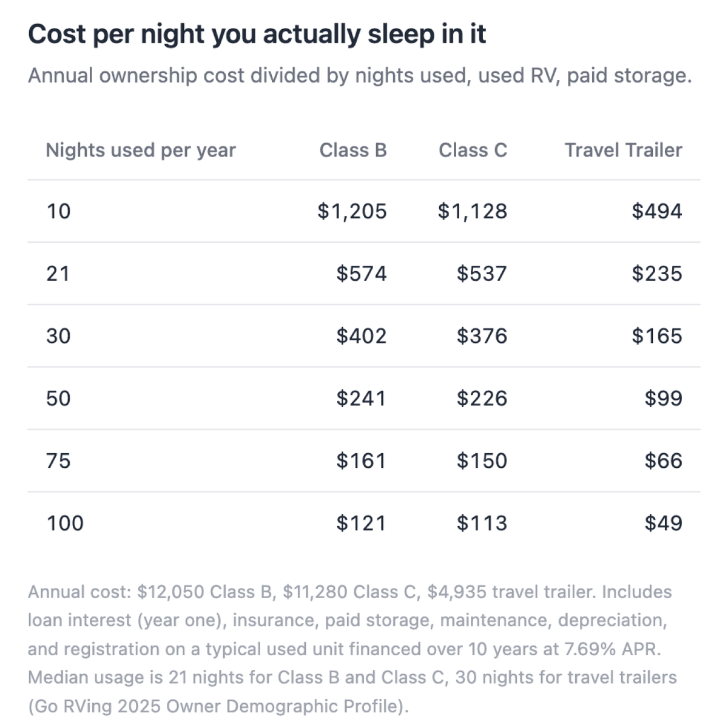Screen dimensions: 728x725
Task: Select the $574 Class B cell
Action: coord(361,274)
